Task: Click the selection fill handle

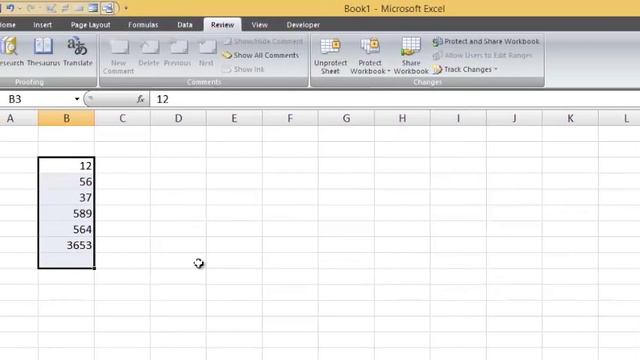Action: click(94, 268)
